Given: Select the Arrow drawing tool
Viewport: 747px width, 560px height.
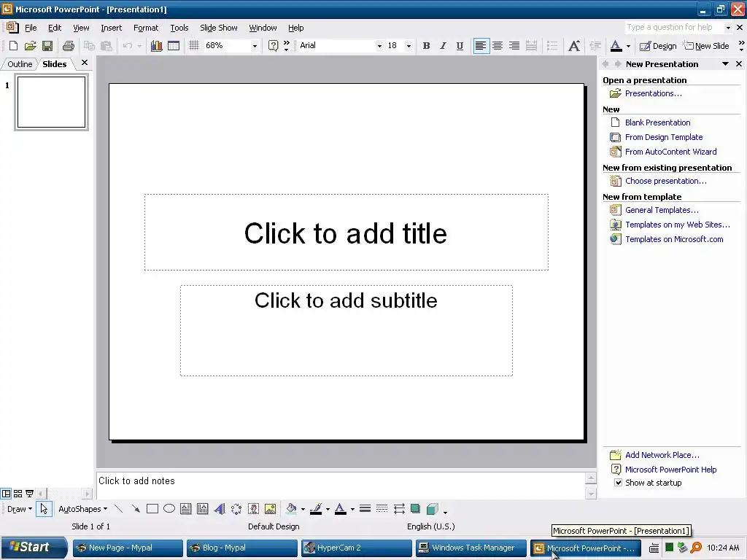Looking at the screenshot, I should 135,509.
